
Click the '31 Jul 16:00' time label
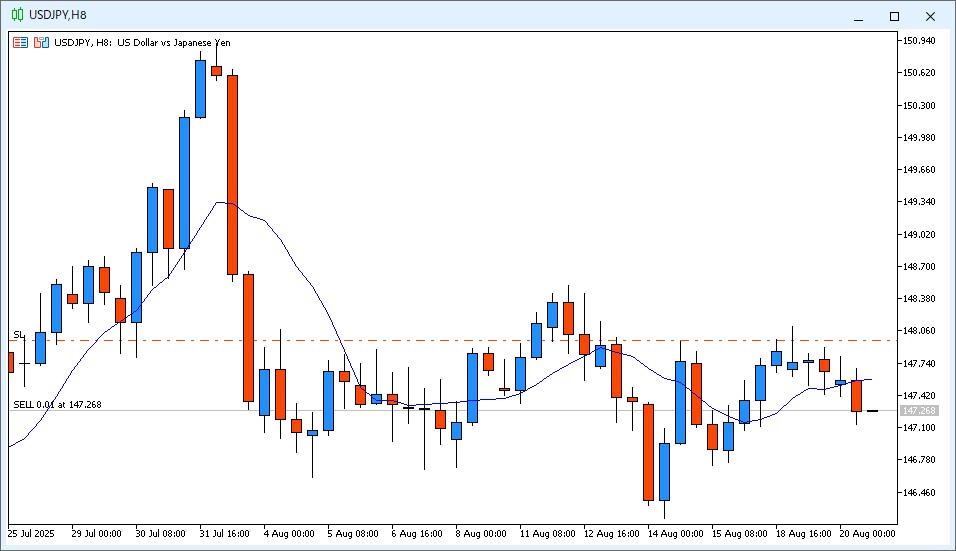(224, 534)
